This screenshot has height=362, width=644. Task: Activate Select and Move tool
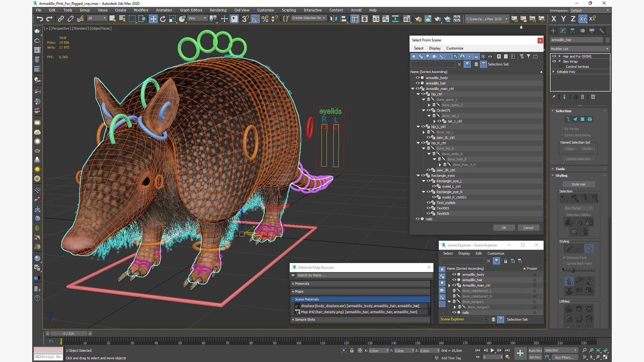153,19
